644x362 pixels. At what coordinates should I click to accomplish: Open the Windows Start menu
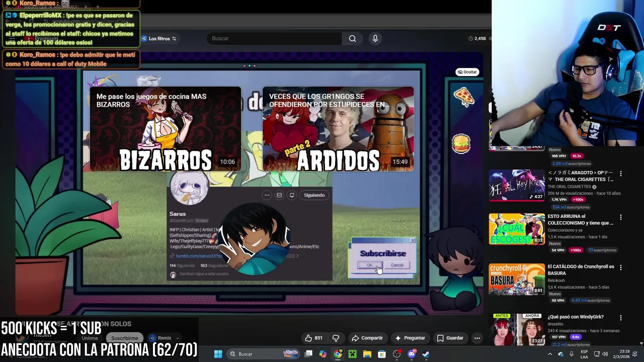218,354
